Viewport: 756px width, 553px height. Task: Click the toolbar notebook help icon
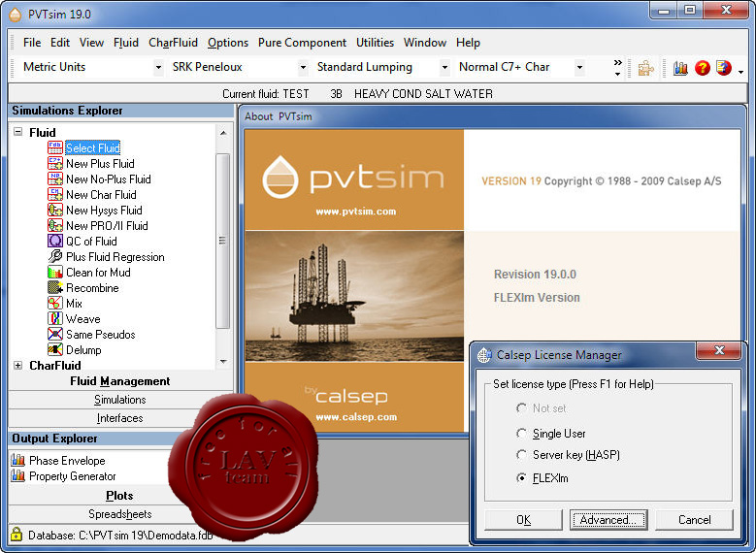724,68
